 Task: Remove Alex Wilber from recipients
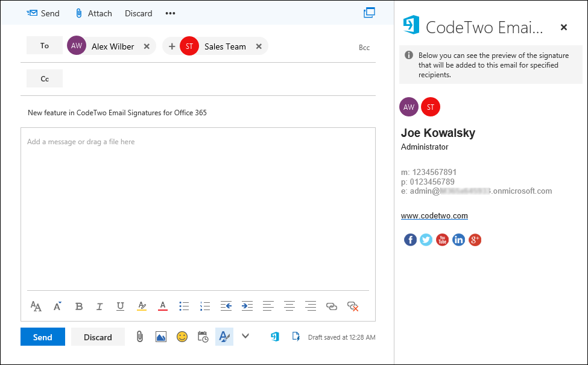click(147, 46)
